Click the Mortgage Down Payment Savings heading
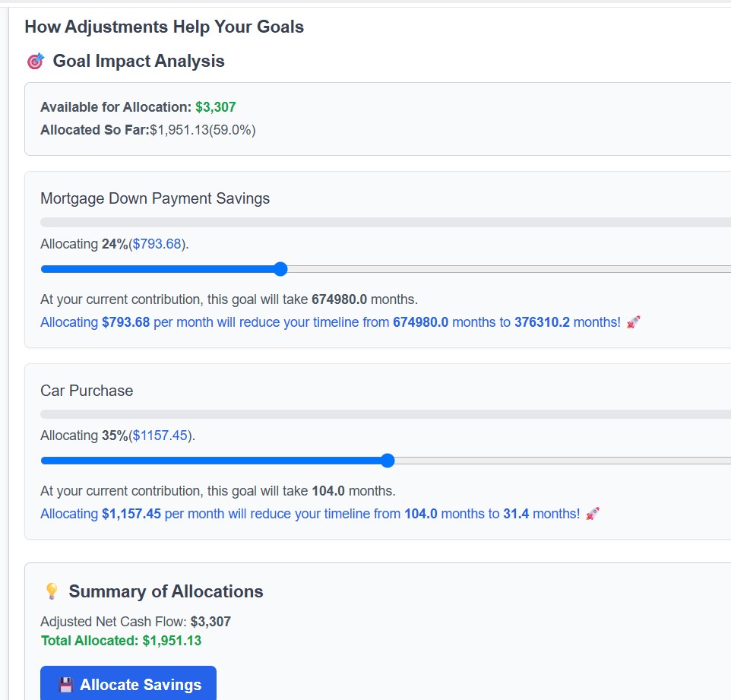The image size is (731, 700). click(x=154, y=198)
